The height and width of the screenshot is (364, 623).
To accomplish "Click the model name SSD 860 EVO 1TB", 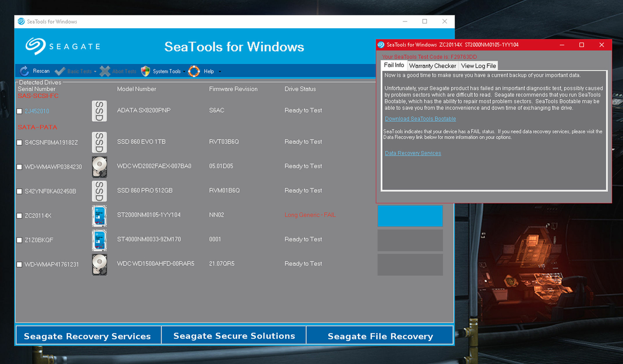I will 141,142.
